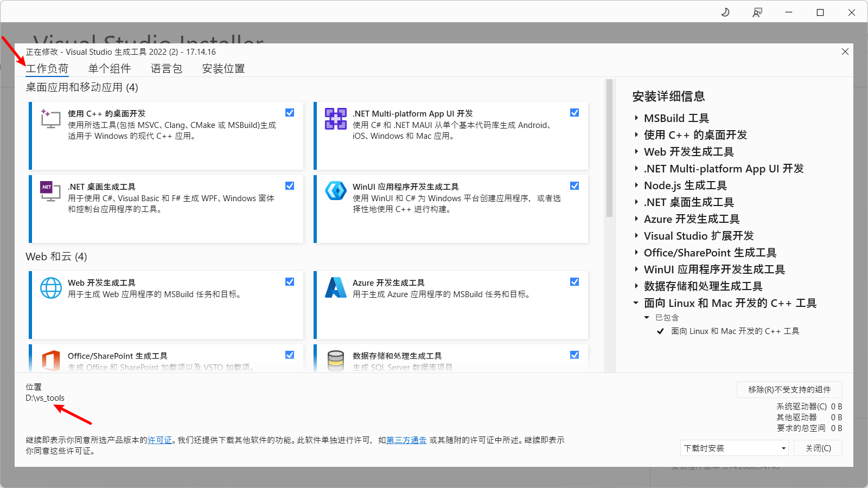Disable the Web 开发生成工具 checkbox
Image resolution: width=868 pixels, height=488 pixels.
coord(290,281)
